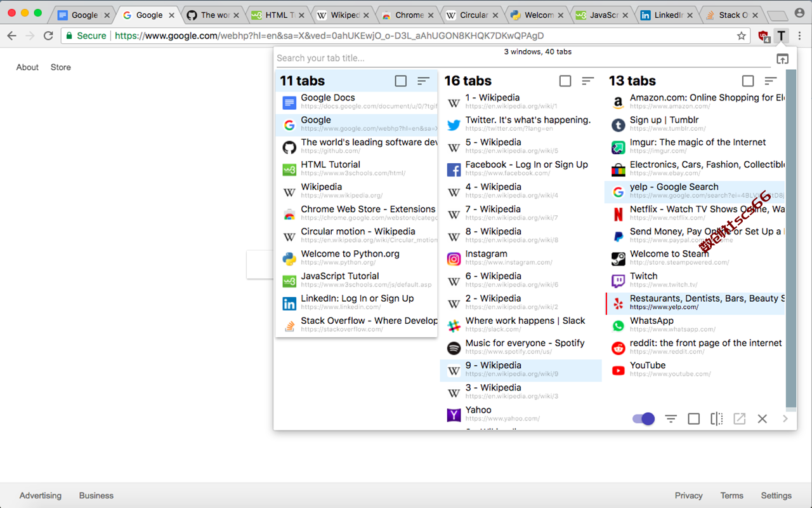Select the yelp - Google Search entry
The height and width of the screenshot is (508, 812).
(x=695, y=192)
